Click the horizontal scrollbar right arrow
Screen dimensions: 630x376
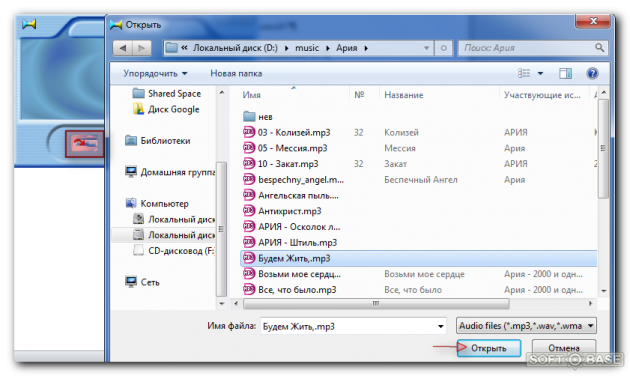tap(590, 304)
